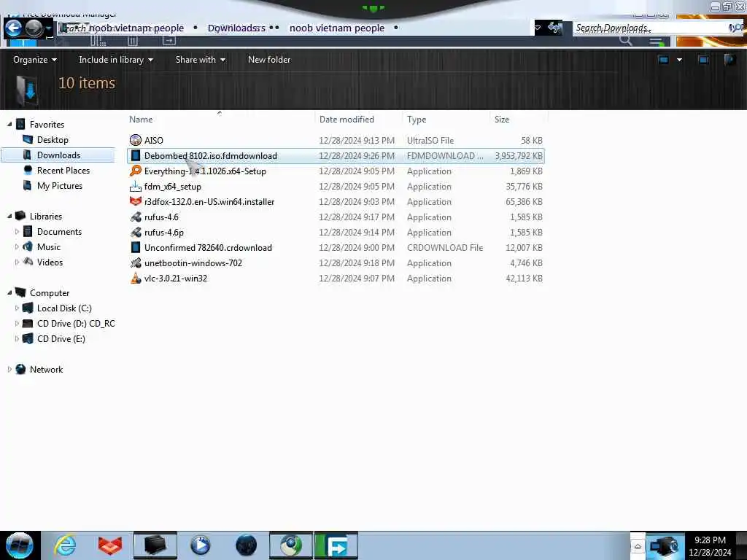Viewport: 747px width, 560px height.
Task: Click the UltraISO File type cell
Action: [x=430, y=141]
